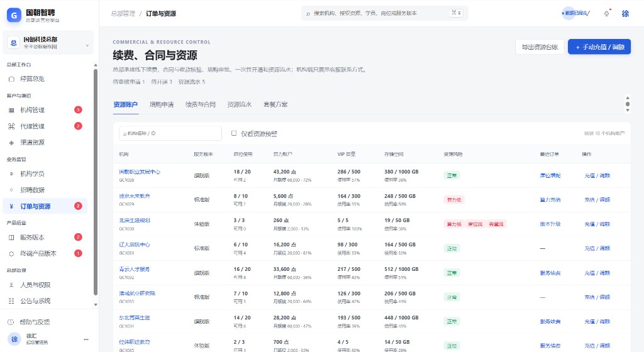644x352 pixels.
Task: Click 充值 / 调额 in the GC1031 row
Action: tap(597, 249)
